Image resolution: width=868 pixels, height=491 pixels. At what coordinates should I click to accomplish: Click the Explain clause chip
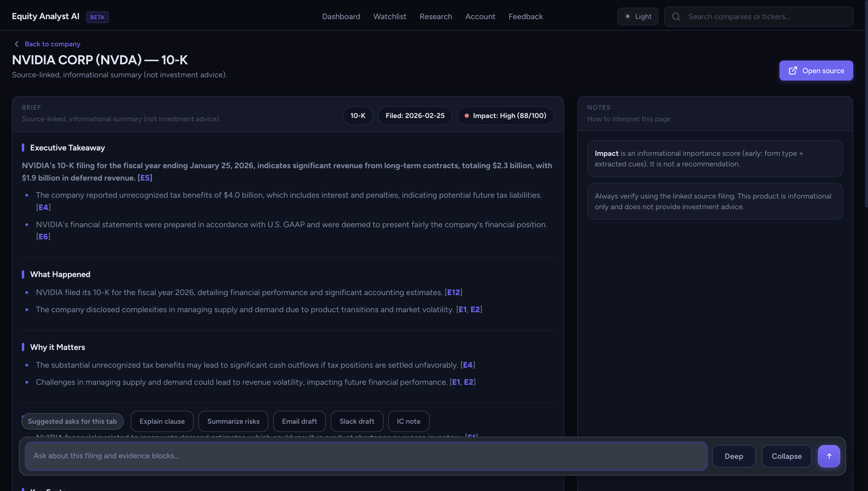coord(162,421)
